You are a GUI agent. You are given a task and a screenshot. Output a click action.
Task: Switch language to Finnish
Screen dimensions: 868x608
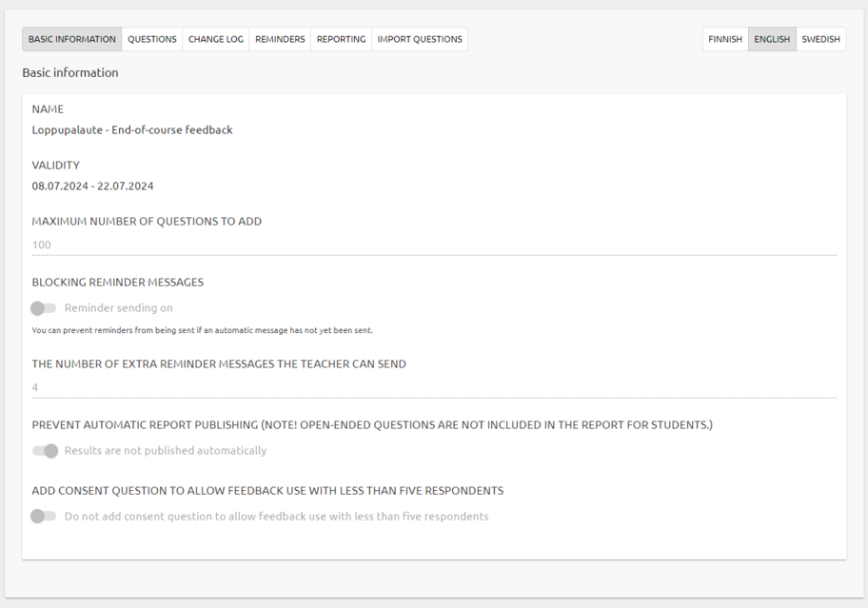point(725,39)
